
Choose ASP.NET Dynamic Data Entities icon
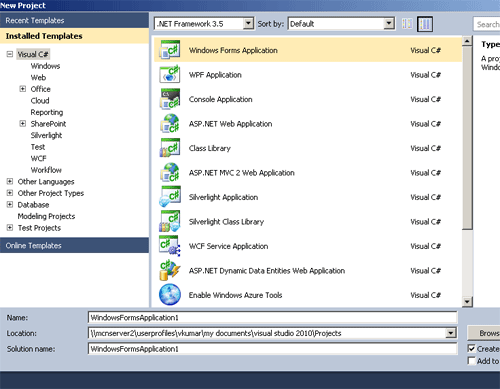click(x=170, y=270)
